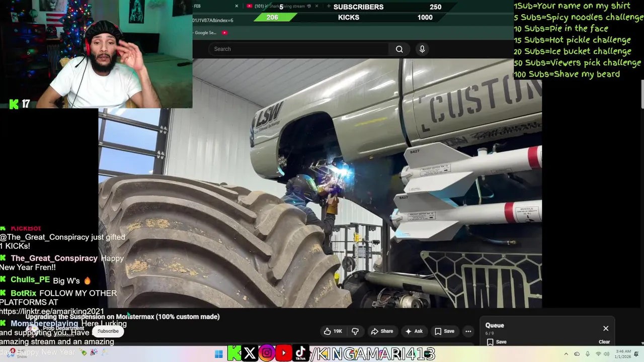Start voice search with microphone icon
This screenshot has height=362, width=644.
coord(422,49)
